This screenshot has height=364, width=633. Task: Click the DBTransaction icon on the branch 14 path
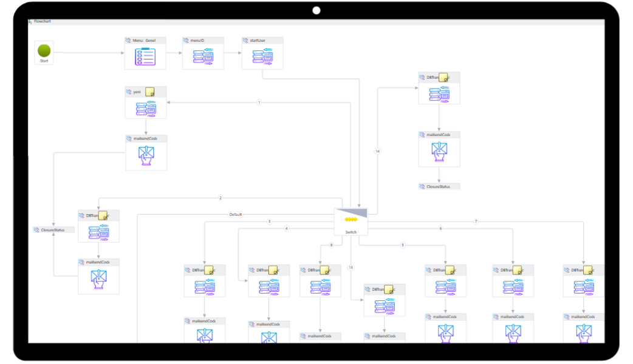[439, 95]
